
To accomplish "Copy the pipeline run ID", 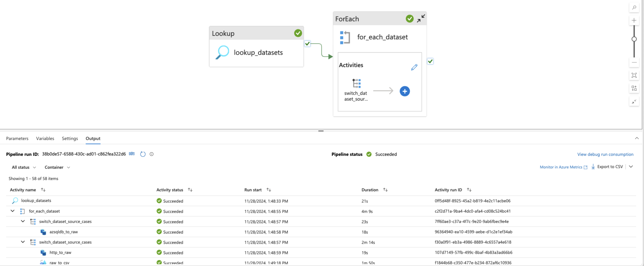I will (x=132, y=154).
